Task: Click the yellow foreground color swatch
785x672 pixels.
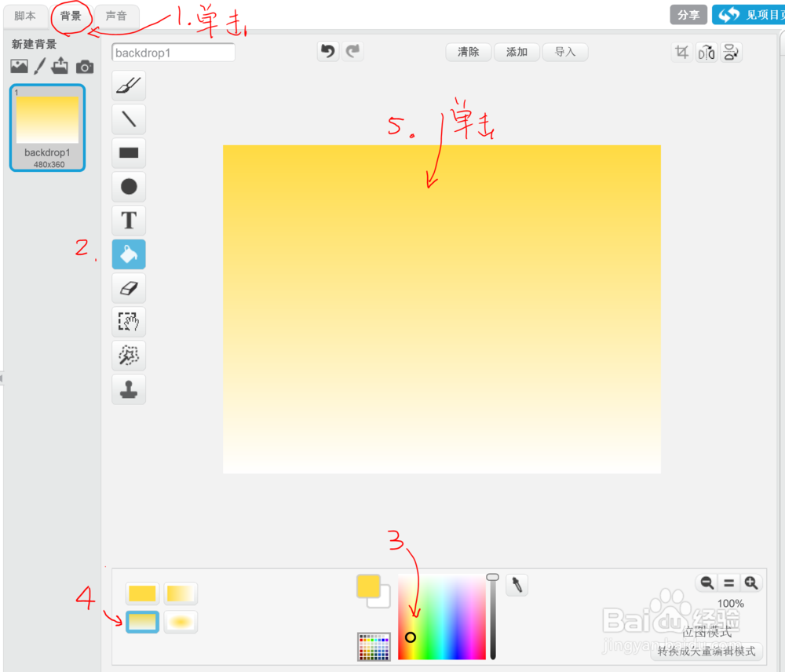Action: click(368, 586)
